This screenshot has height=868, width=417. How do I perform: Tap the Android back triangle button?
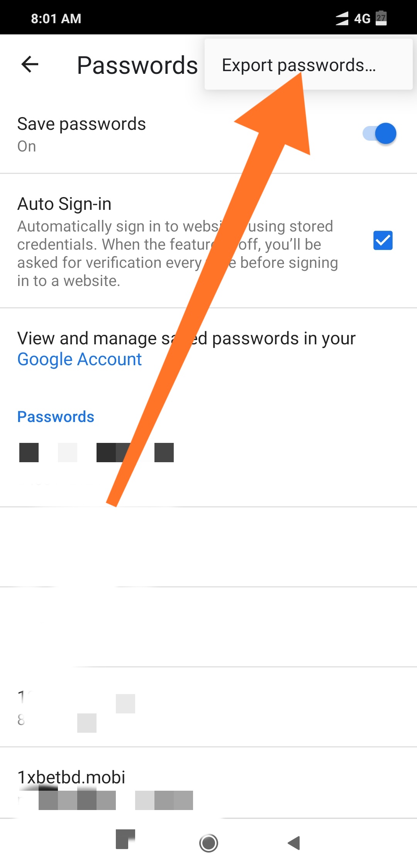294,843
